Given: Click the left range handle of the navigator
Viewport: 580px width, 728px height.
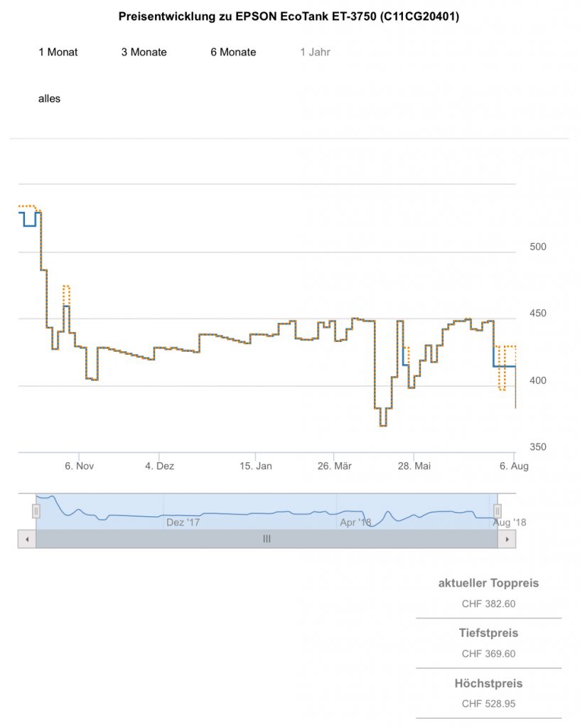Looking at the screenshot, I should (36, 510).
